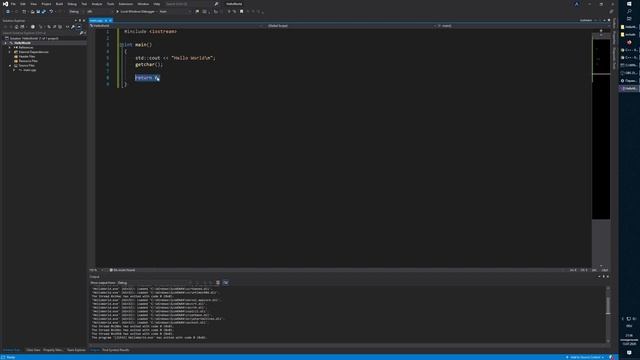Switch to the Team Explorer tab

coord(76,350)
